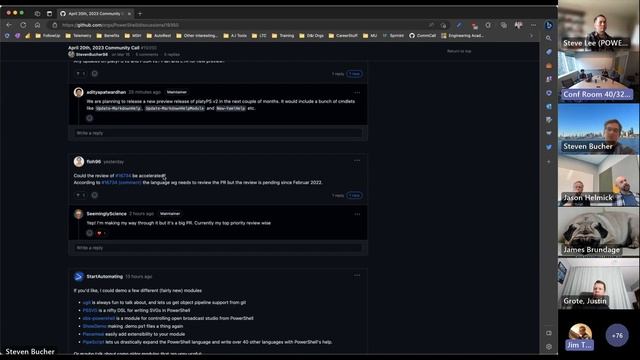Open the obs-powershell module link

tap(99, 318)
